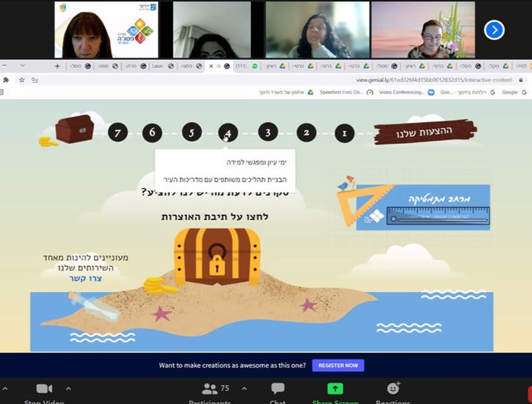Click step number 1 circle
This screenshot has height=404, width=532.
click(345, 133)
